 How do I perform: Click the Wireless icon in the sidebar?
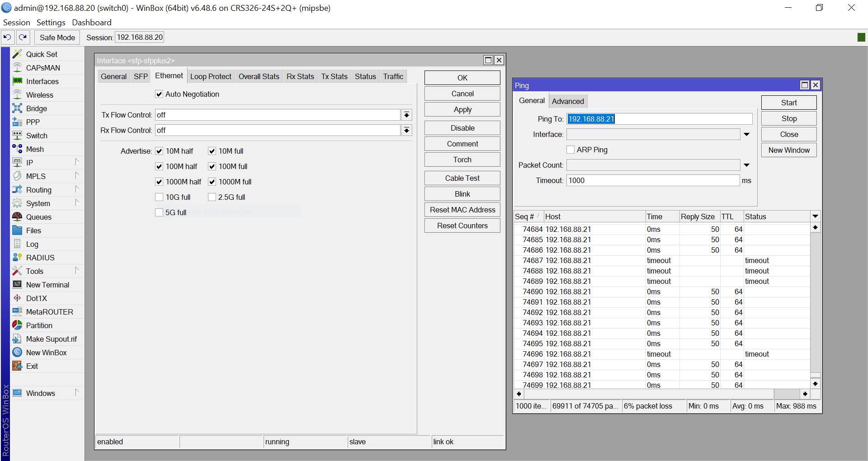coord(17,95)
